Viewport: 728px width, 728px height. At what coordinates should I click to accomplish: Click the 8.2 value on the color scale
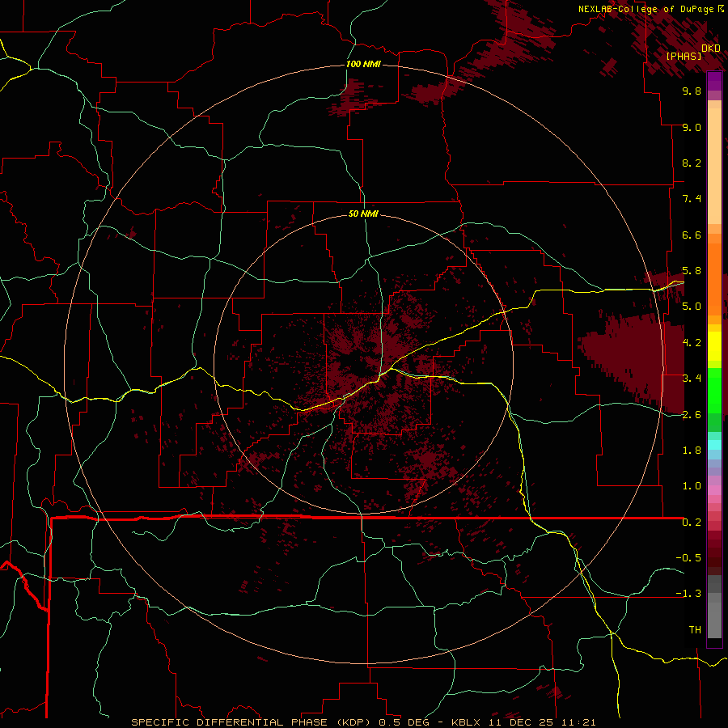pyautogui.click(x=692, y=163)
